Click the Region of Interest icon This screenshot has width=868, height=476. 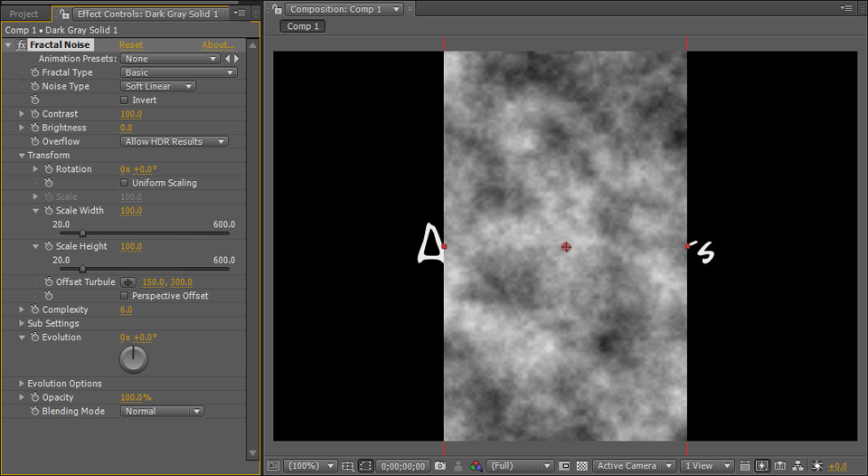[564, 466]
